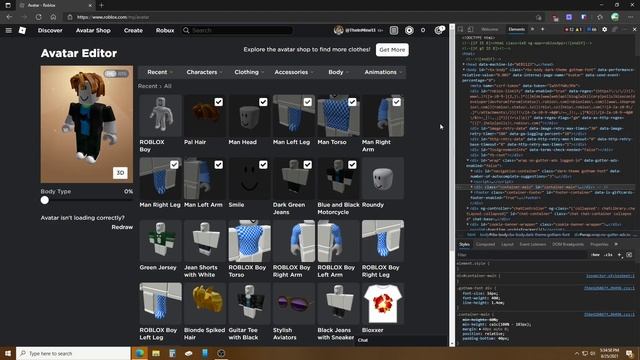Uncheck the Smile face checkbox
Screen dimensions: 640x360
point(263,164)
